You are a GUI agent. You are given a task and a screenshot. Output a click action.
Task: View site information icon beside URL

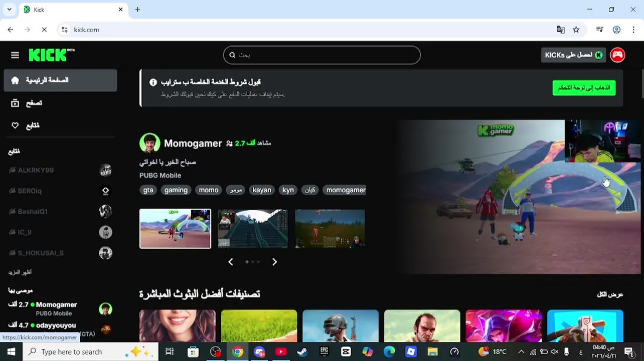point(64,30)
